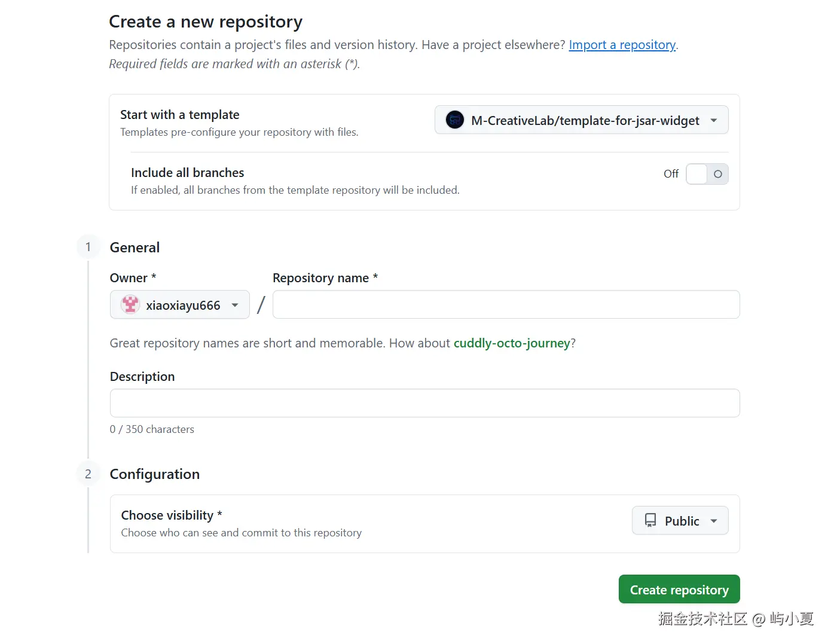The height and width of the screenshot is (644, 831).
Task: Click the repository icon beside Public
Action: (650, 520)
